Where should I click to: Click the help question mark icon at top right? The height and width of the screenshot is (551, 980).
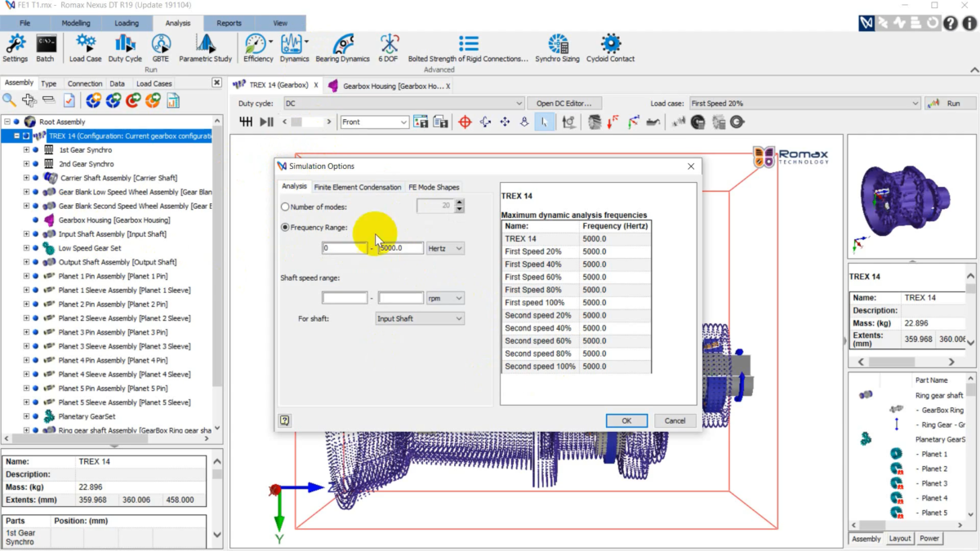click(950, 24)
